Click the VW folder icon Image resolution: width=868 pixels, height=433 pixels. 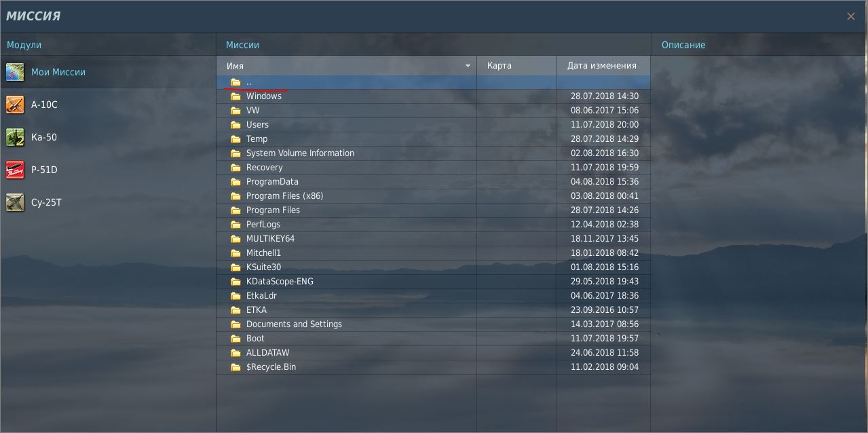click(235, 111)
